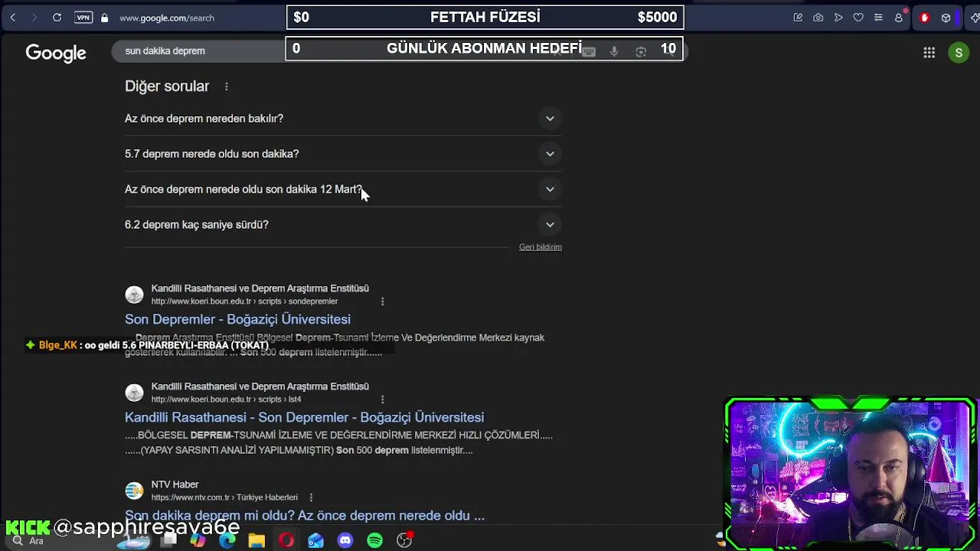Go back with the browser back arrow
Viewport: 980px width, 551px height.
(13, 18)
